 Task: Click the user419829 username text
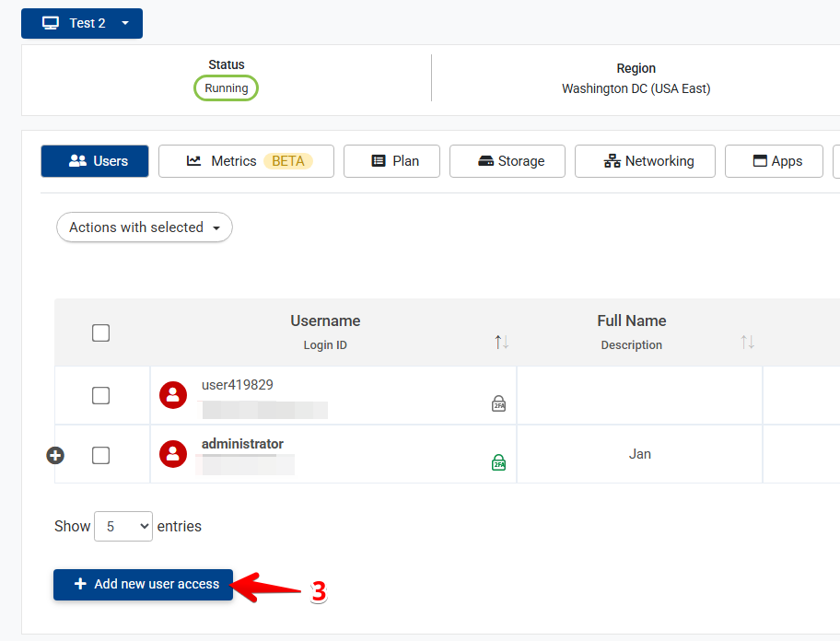(x=238, y=384)
